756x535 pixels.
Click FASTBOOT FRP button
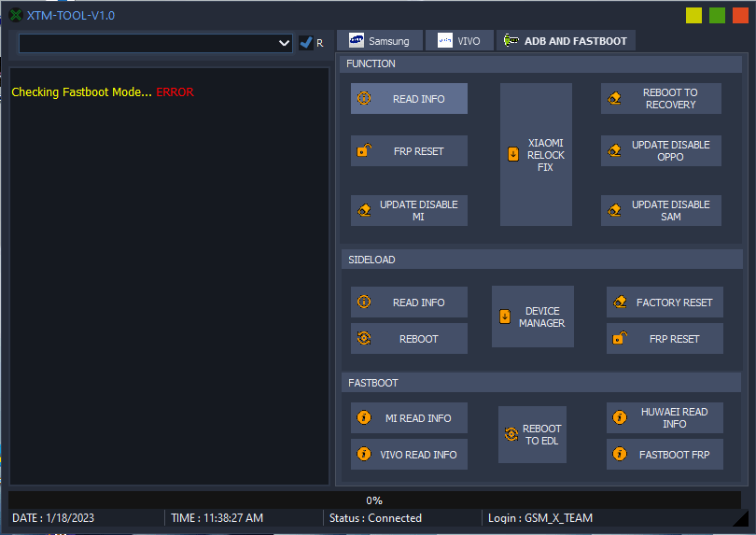pos(665,455)
